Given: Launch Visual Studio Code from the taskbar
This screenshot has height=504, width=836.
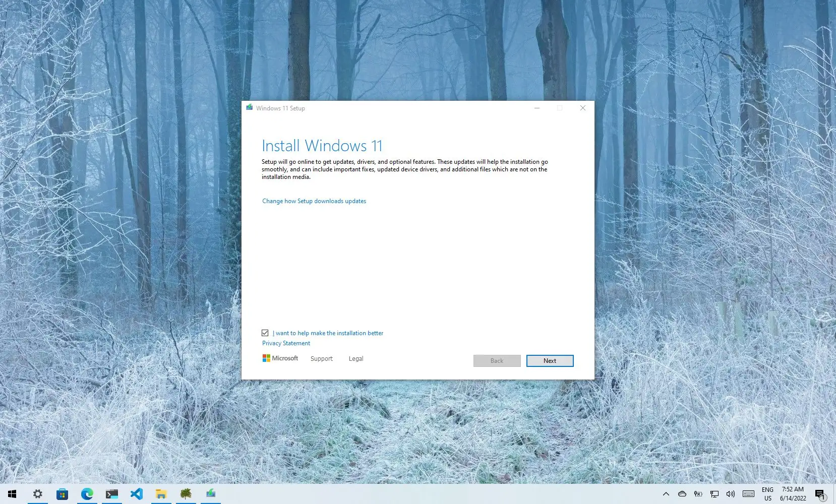Looking at the screenshot, I should click(x=137, y=494).
